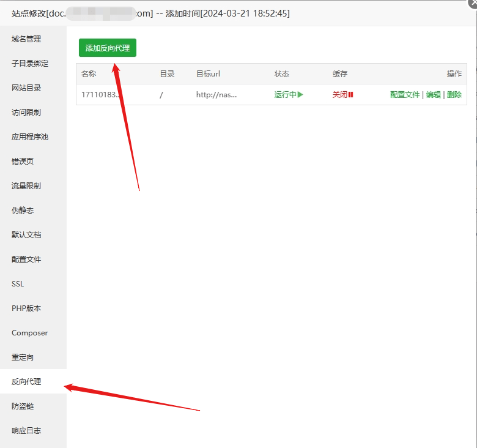The width and height of the screenshot is (477, 448).
Task: Show the 错误页 settings
Action: 23,162
